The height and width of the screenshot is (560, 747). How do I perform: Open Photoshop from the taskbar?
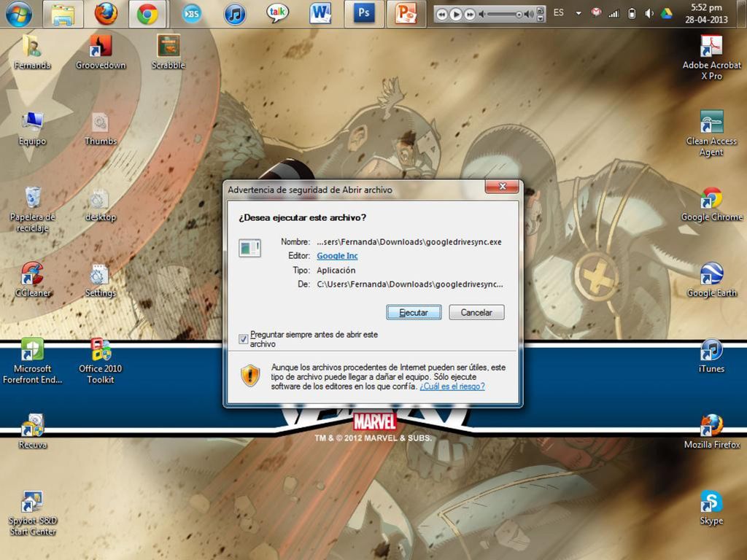[363, 13]
